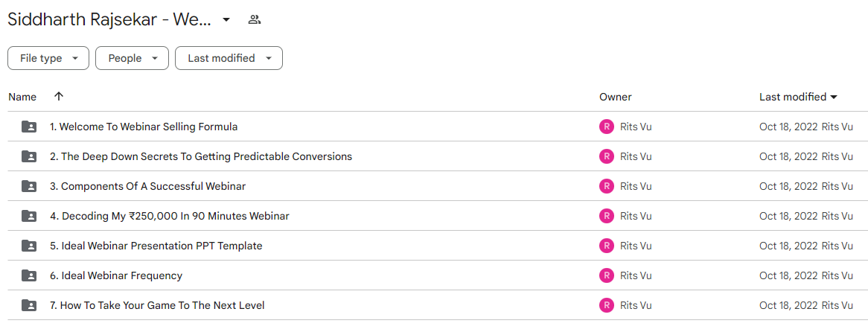Select the Ideal Webinar Presentation PPT Template folder

coord(434,246)
